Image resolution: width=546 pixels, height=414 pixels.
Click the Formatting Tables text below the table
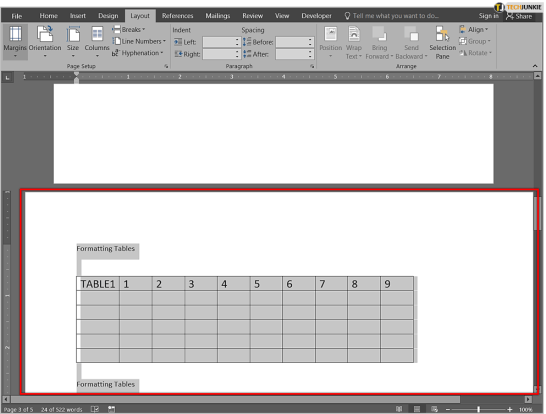106,384
